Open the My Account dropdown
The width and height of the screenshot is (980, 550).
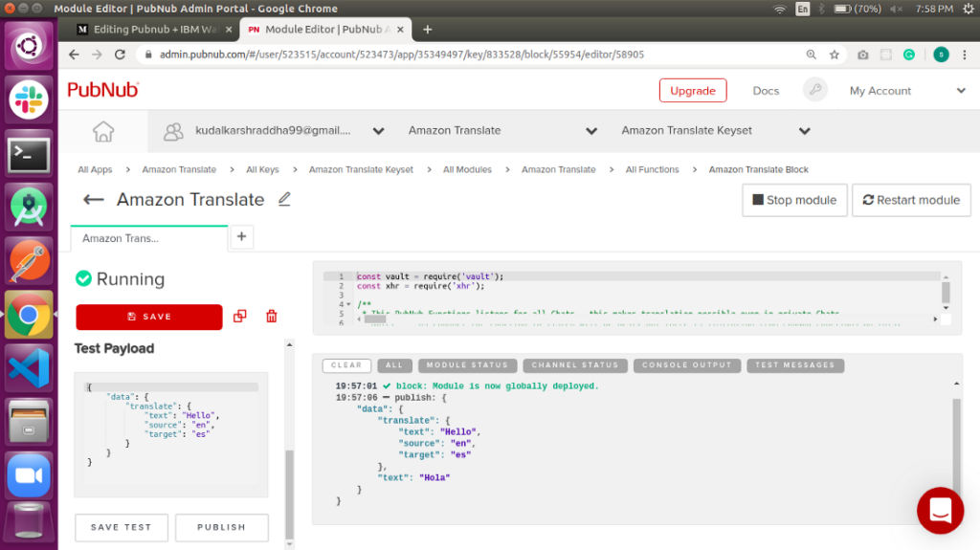[961, 91]
